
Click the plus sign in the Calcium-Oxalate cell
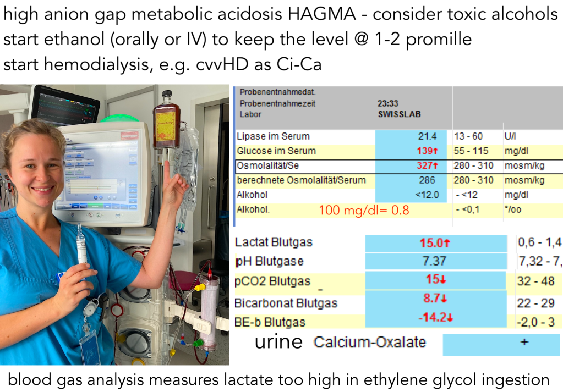click(524, 343)
